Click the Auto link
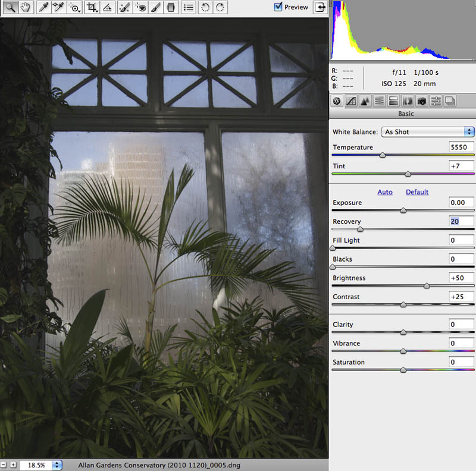Screen dimensions: 476x471 tap(385, 192)
